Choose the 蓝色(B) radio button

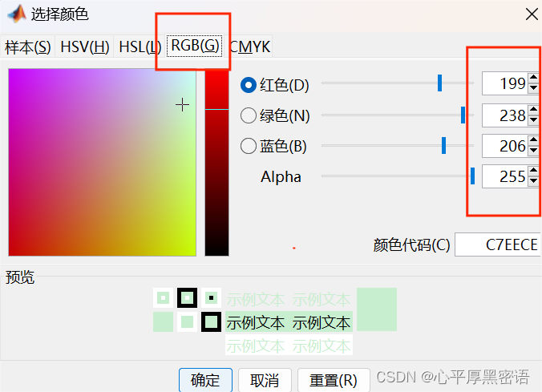tap(249, 146)
